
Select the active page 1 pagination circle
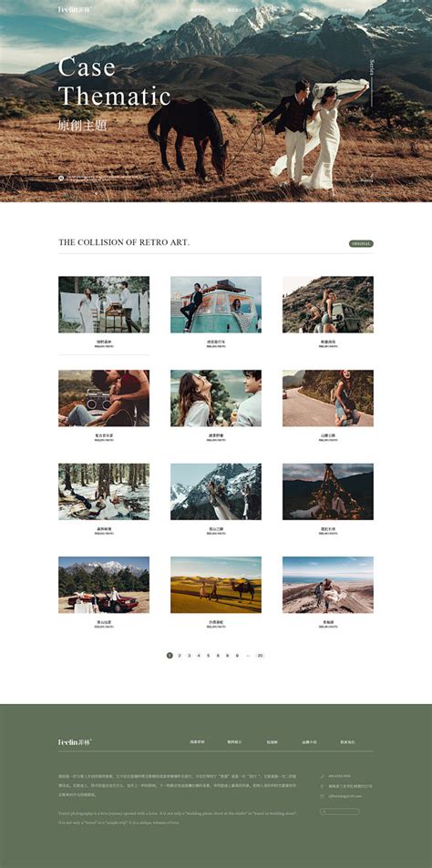[x=170, y=656]
